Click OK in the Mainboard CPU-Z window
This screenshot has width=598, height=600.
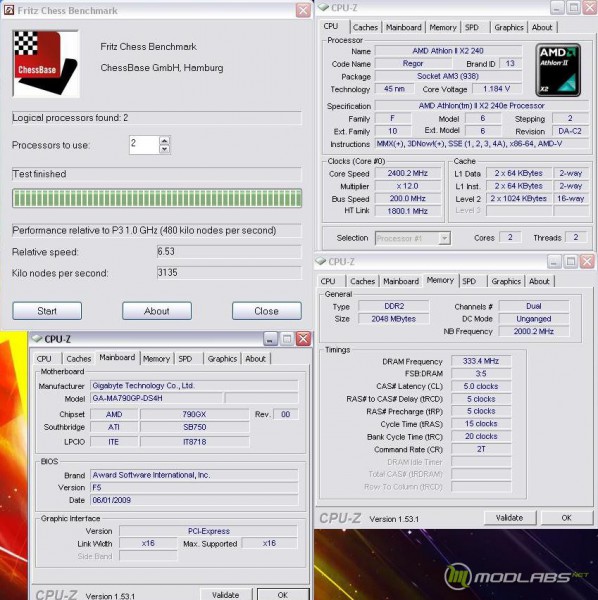(283, 594)
